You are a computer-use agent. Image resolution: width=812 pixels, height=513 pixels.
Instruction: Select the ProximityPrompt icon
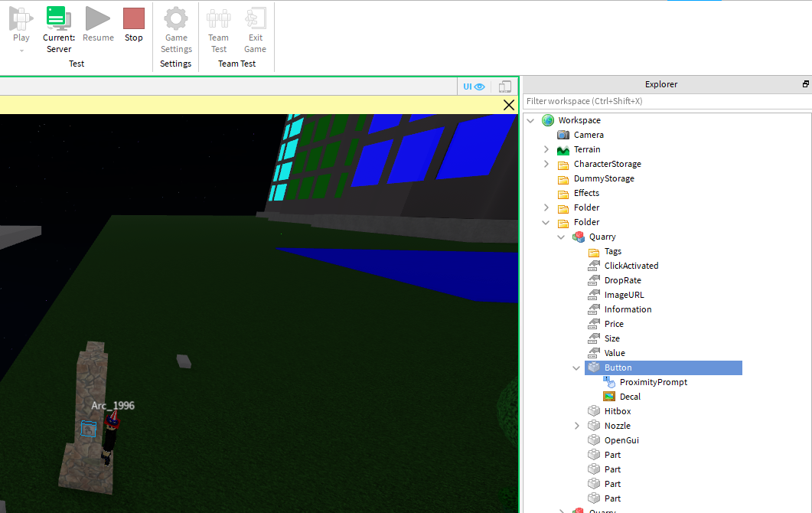(x=609, y=382)
